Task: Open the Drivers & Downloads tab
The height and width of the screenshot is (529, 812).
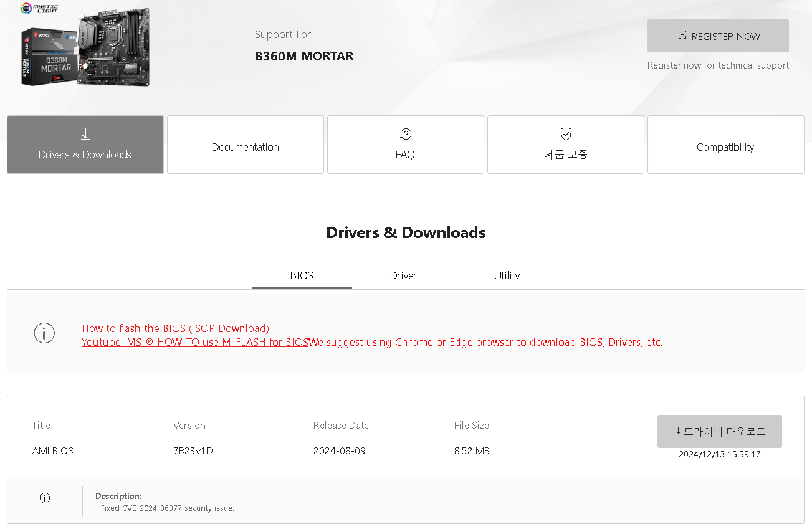Action: click(x=85, y=145)
